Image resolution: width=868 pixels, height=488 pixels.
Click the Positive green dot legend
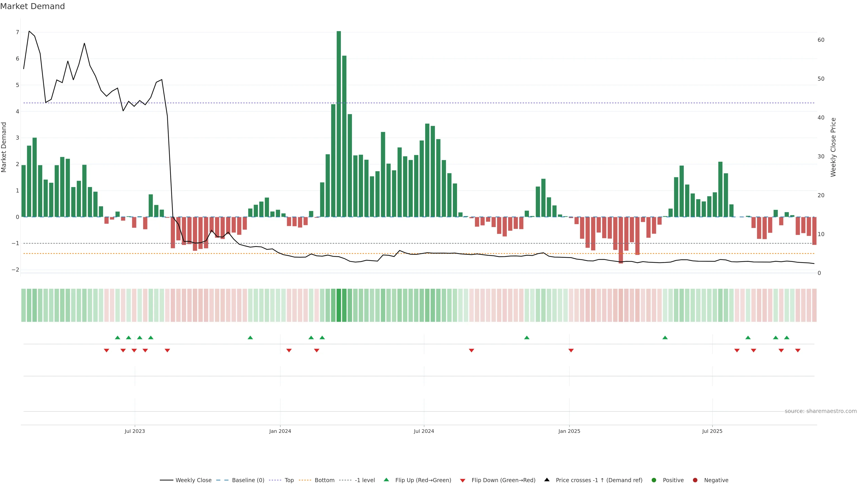pyautogui.click(x=654, y=480)
